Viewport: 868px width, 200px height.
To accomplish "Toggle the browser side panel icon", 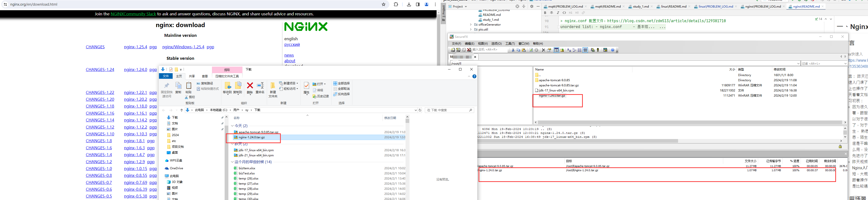I will (418, 4).
